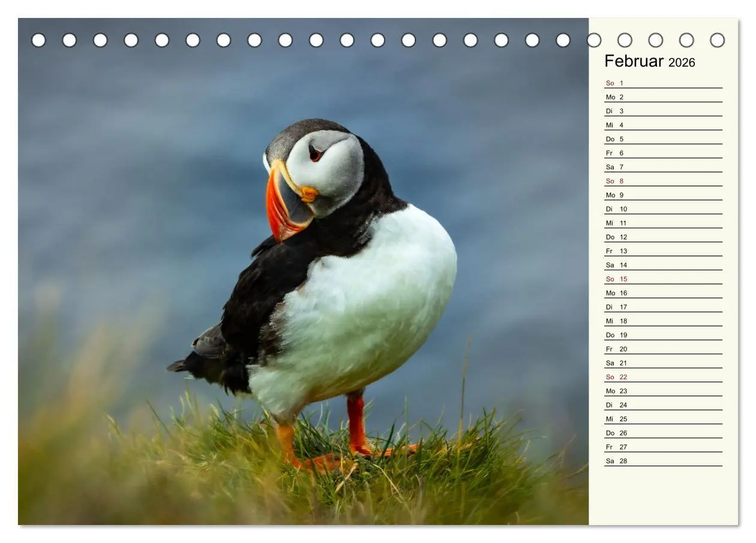Select the calendar row Mo 2
756x543 pixels.
[663, 97]
